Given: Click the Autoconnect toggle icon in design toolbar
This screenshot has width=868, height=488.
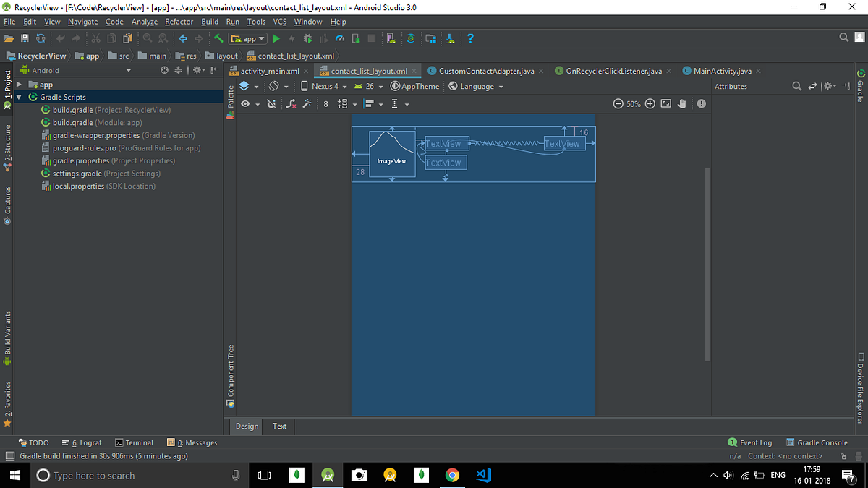Looking at the screenshot, I should pos(271,103).
